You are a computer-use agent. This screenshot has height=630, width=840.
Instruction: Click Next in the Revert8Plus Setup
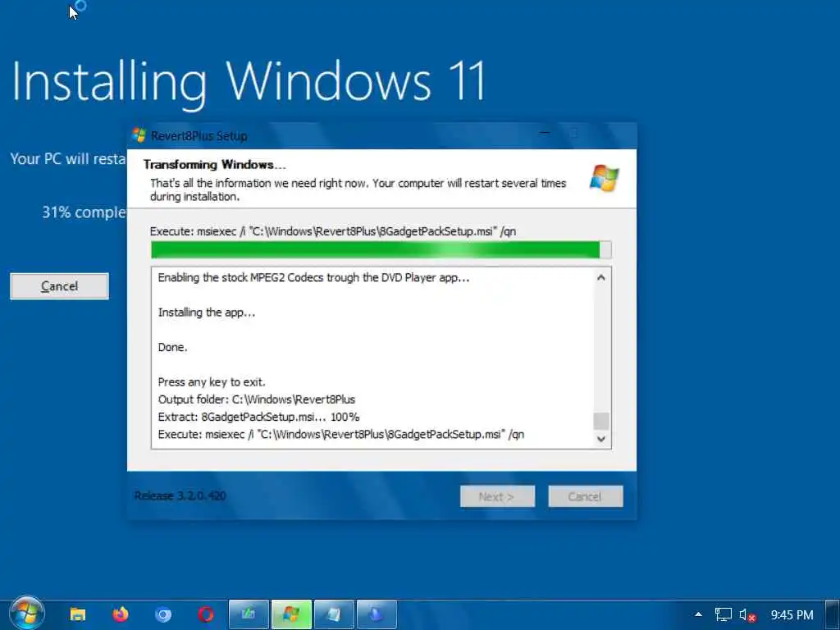click(x=497, y=496)
